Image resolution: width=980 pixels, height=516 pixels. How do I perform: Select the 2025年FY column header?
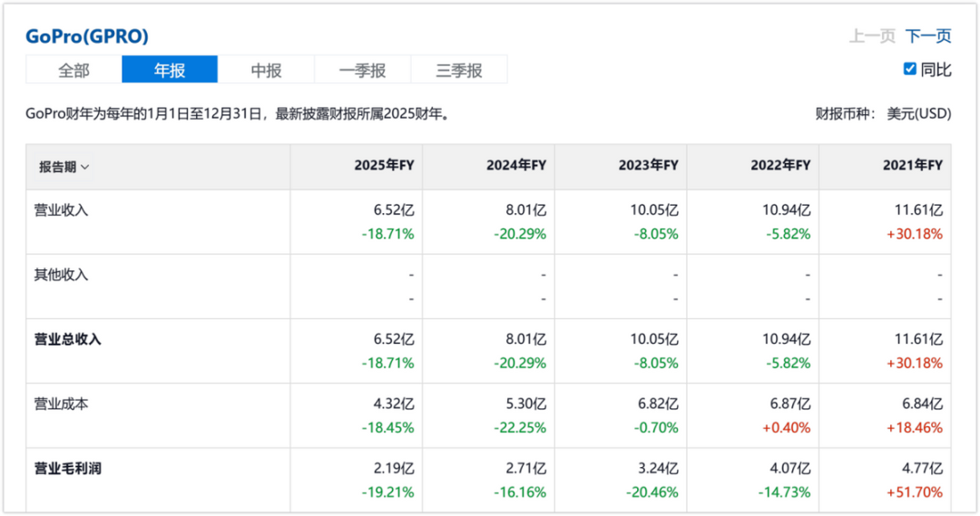click(384, 166)
